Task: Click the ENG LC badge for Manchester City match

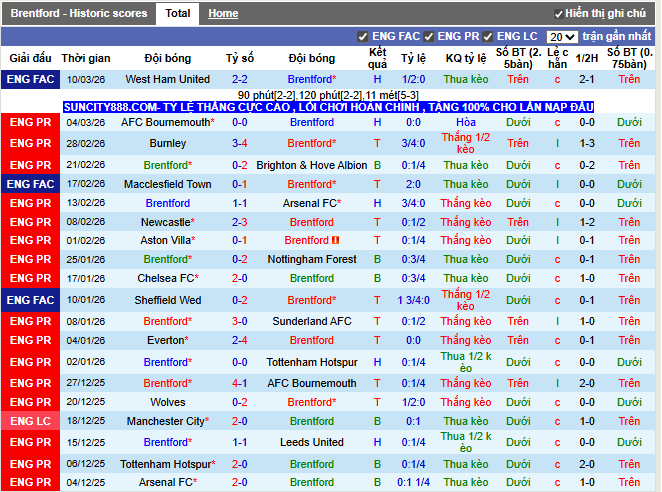Action: [30, 422]
